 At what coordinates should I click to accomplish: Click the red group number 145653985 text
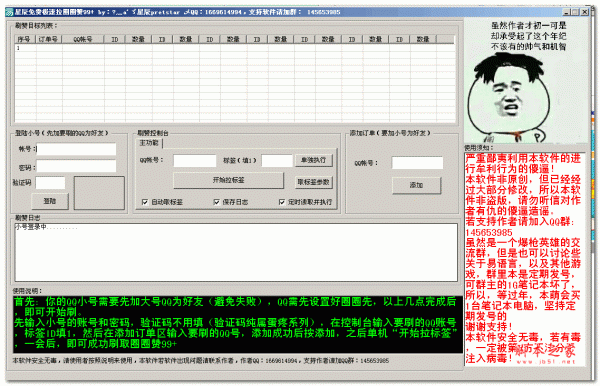click(x=489, y=233)
